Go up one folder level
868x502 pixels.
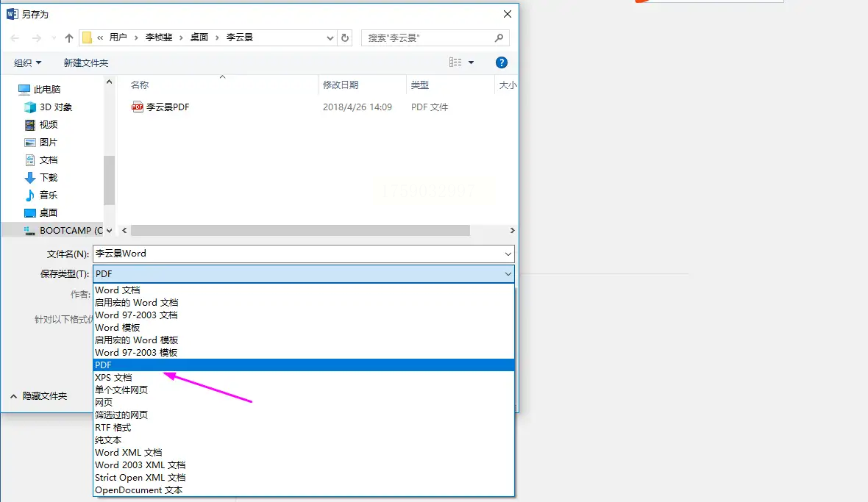(68, 38)
